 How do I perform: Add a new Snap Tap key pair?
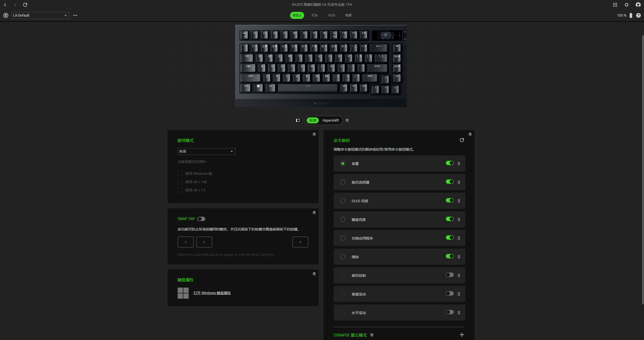300,242
